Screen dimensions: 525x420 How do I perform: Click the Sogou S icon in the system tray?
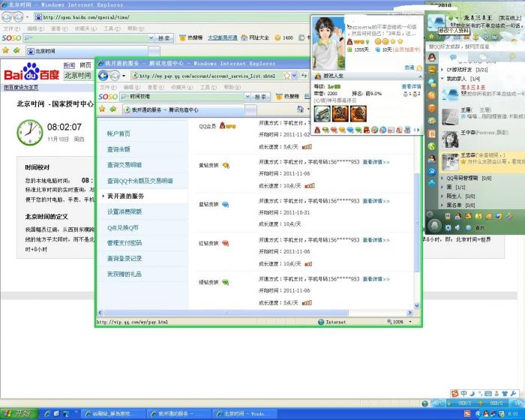click(x=467, y=414)
